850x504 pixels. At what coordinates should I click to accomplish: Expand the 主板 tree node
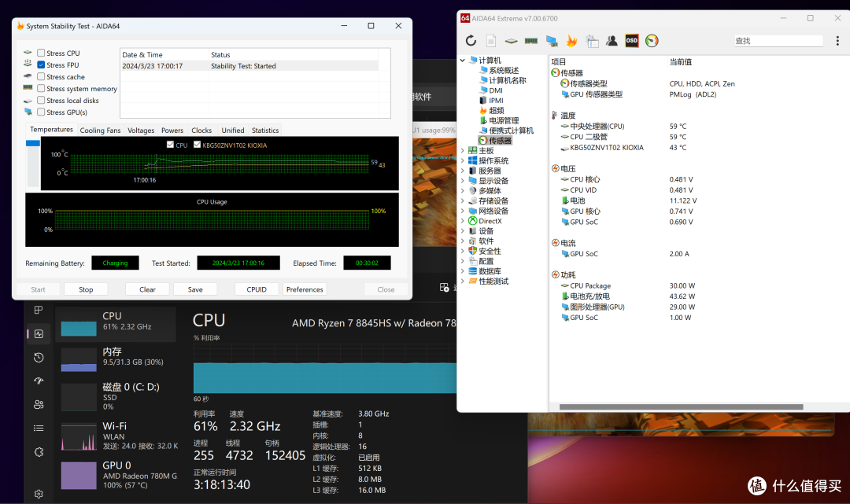click(x=463, y=150)
